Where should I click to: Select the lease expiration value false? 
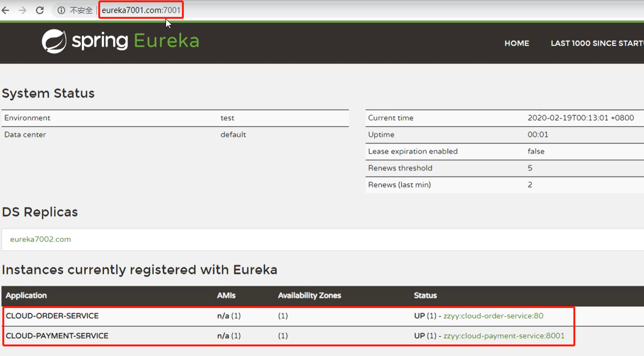click(x=536, y=151)
